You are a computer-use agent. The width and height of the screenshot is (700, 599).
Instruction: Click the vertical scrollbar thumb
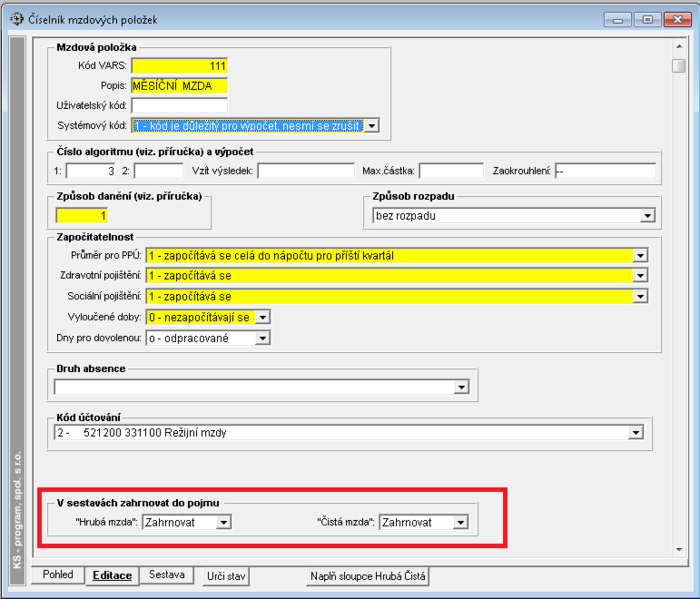point(679,66)
